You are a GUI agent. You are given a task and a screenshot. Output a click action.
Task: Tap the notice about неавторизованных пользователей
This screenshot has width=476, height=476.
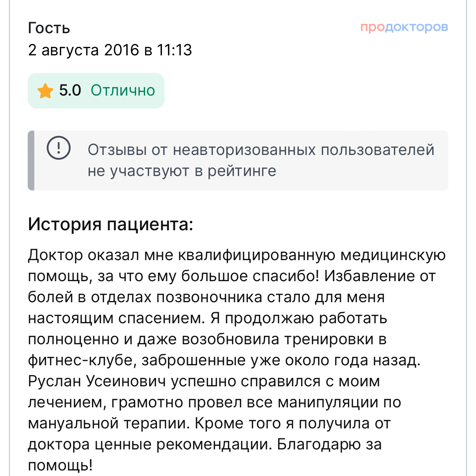(238, 161)
